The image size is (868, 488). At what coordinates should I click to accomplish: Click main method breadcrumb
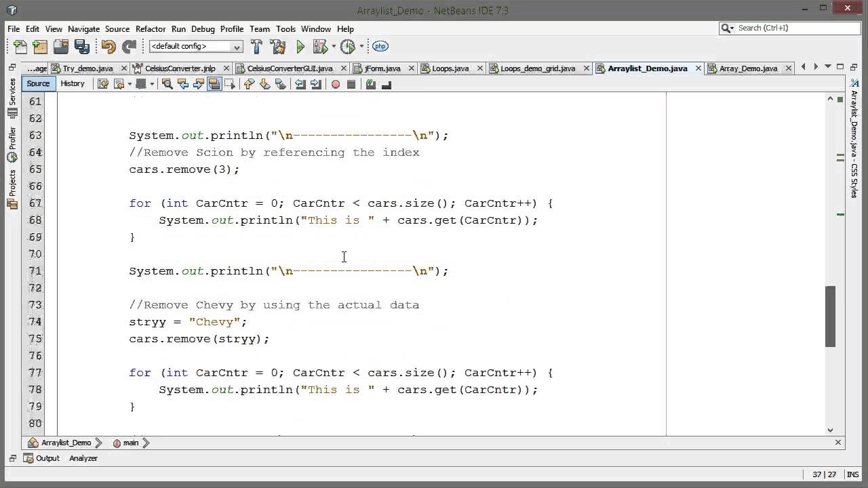click(x=126, y=443)
